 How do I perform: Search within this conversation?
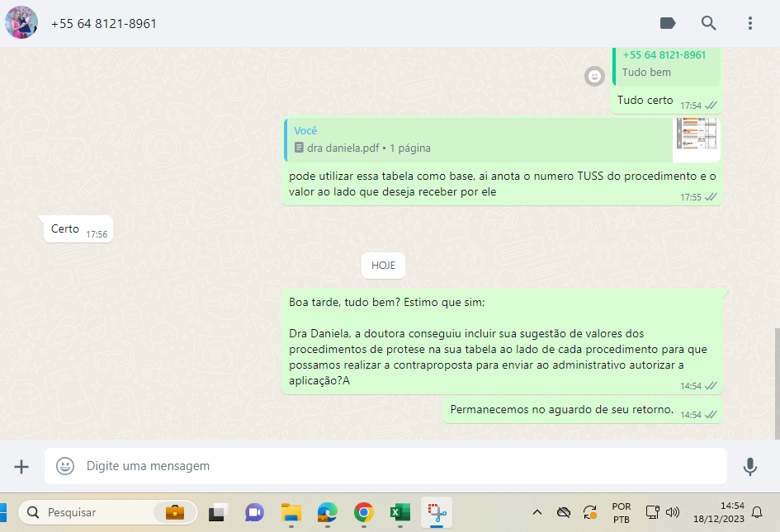(x=709, y=23)
